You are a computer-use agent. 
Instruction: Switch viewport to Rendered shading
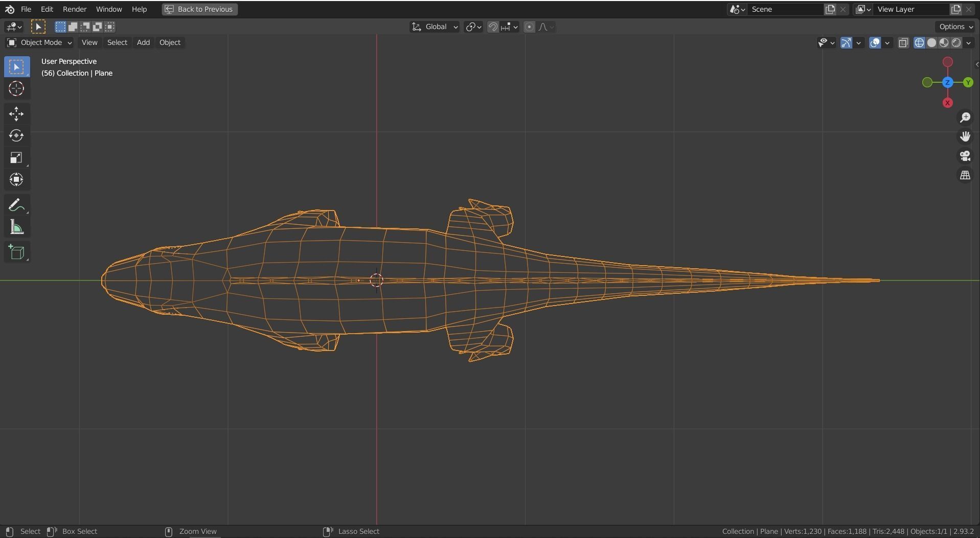pyautogui.click(x=956, y=43)
